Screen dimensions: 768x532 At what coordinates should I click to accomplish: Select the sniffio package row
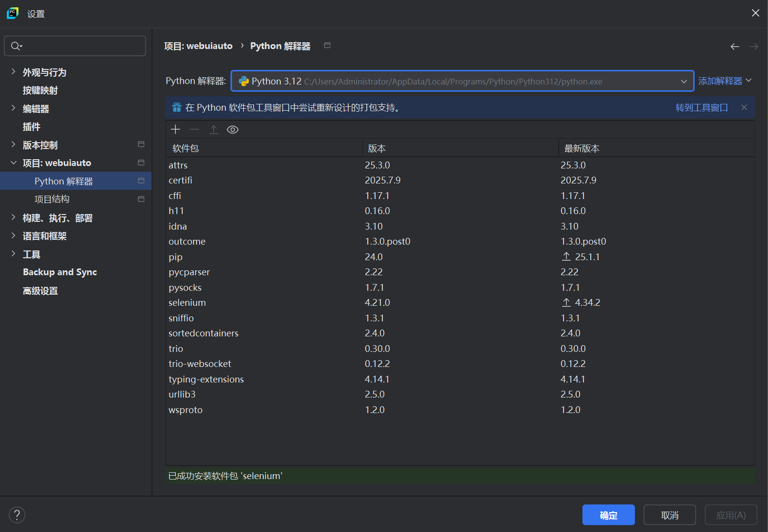pos(460,318)
